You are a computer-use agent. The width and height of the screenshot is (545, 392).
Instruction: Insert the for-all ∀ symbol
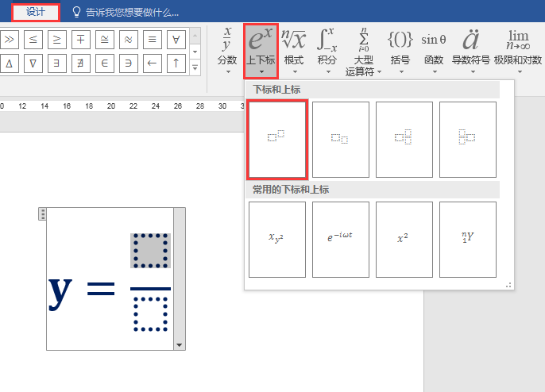(176, 39)
